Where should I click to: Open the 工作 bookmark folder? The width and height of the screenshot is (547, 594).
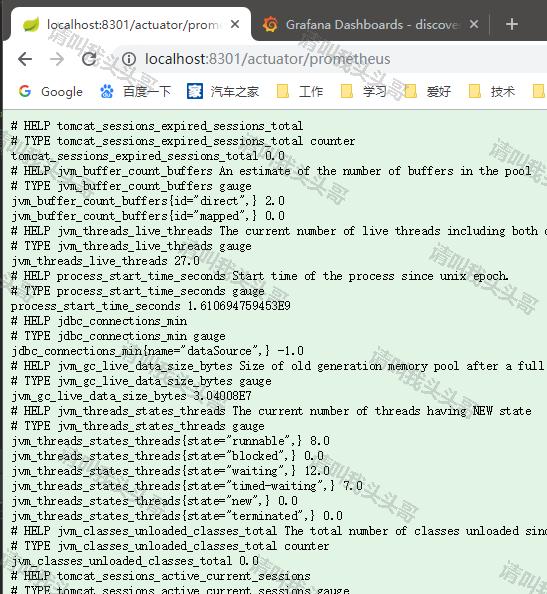[300, 91]
